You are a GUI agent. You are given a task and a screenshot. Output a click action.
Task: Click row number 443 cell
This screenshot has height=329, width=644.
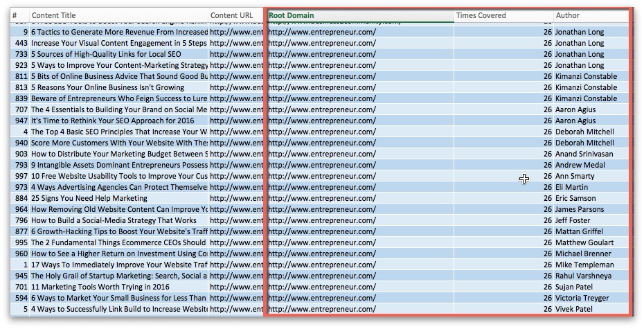pyautogui.click(x=19, y=43)
